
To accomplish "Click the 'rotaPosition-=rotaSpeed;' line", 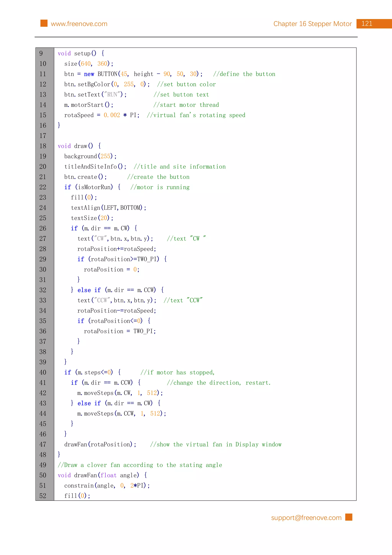I will pyautogui.click(x=117, y=311).
